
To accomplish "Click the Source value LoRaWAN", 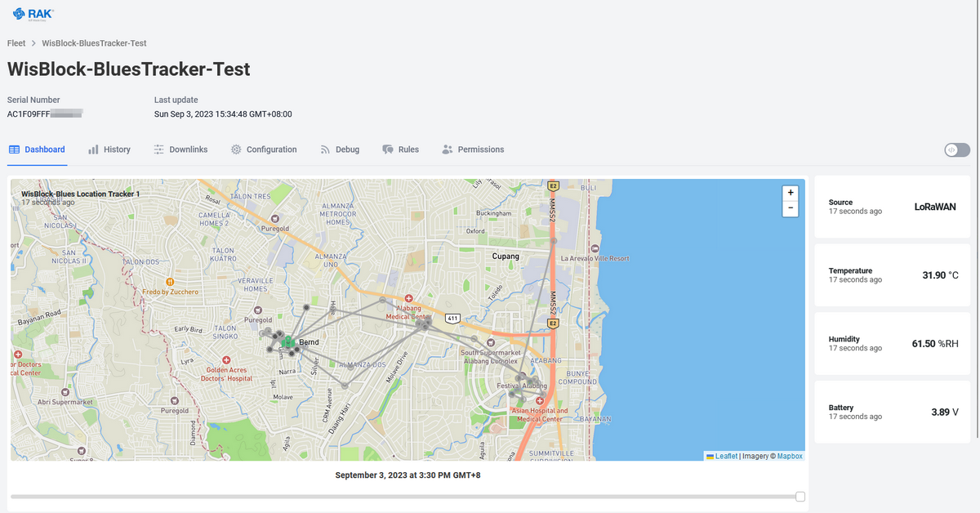I will tap(935, 207).
